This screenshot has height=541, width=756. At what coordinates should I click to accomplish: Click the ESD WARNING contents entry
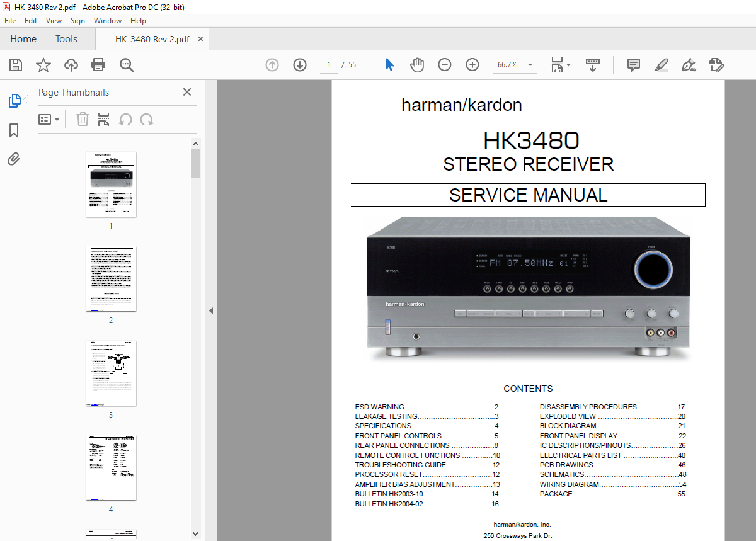coord(427,407)
